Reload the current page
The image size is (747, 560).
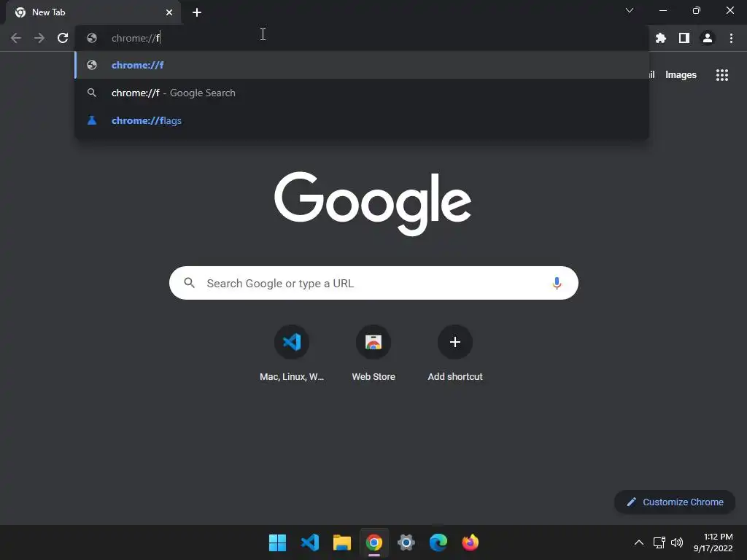(63, 38)
